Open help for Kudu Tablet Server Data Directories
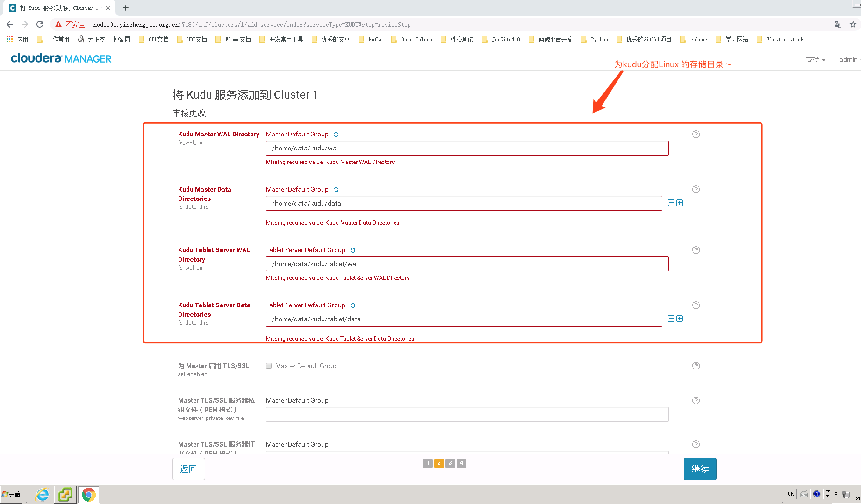This screenshot has height=504, width=861. click(x=696, y=305)
